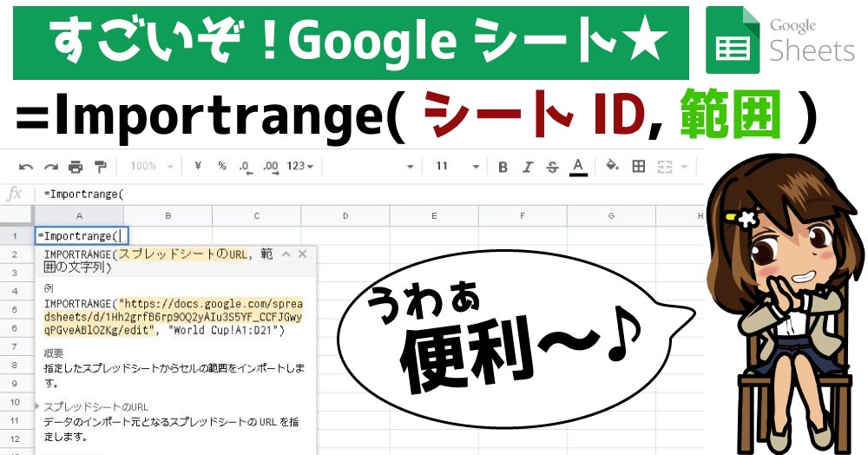Select column E header
868x455 pixels.
pyautogui.click(x=433, y=216)
